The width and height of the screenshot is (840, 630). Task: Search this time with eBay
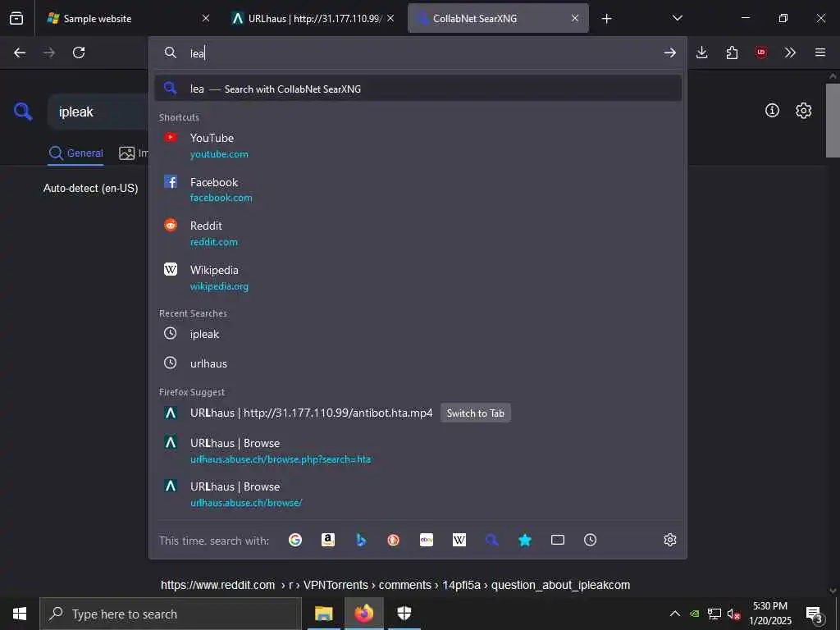pos(427,540)
